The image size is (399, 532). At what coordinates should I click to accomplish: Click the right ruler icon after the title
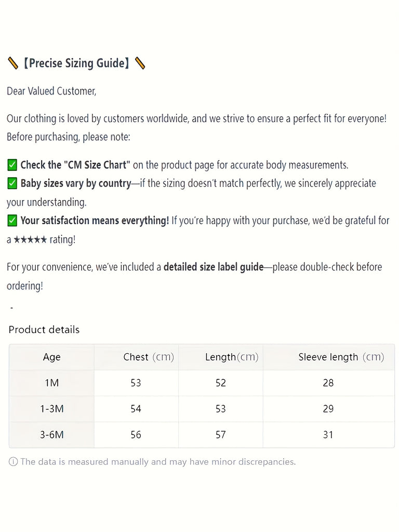140,63
